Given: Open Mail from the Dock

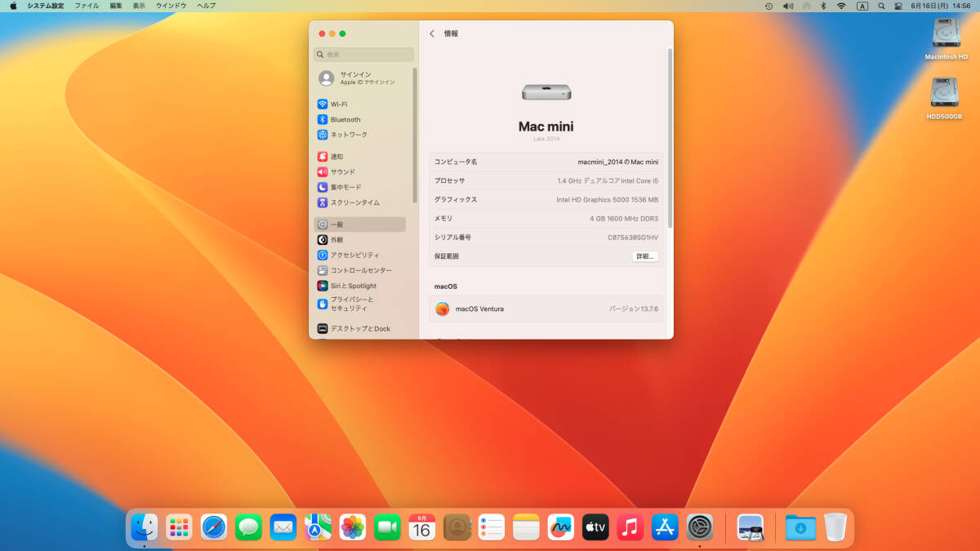Looking at the screenshot, I should 283,527.
